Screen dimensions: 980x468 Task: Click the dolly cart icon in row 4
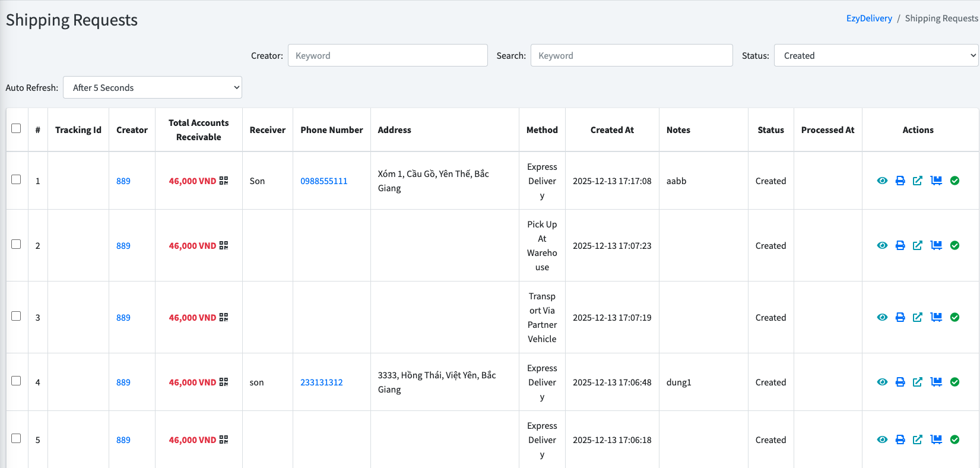click(936, 382)
